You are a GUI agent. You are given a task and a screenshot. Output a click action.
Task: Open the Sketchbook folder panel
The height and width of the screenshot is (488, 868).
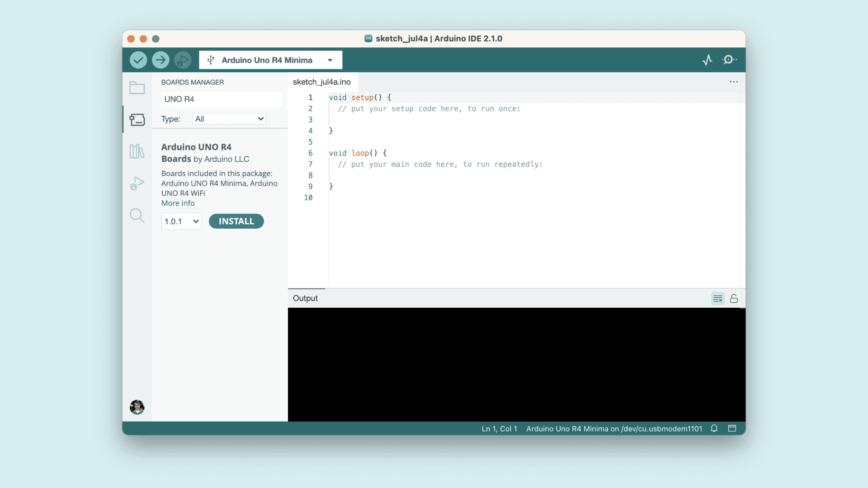[x=137, y=88]
